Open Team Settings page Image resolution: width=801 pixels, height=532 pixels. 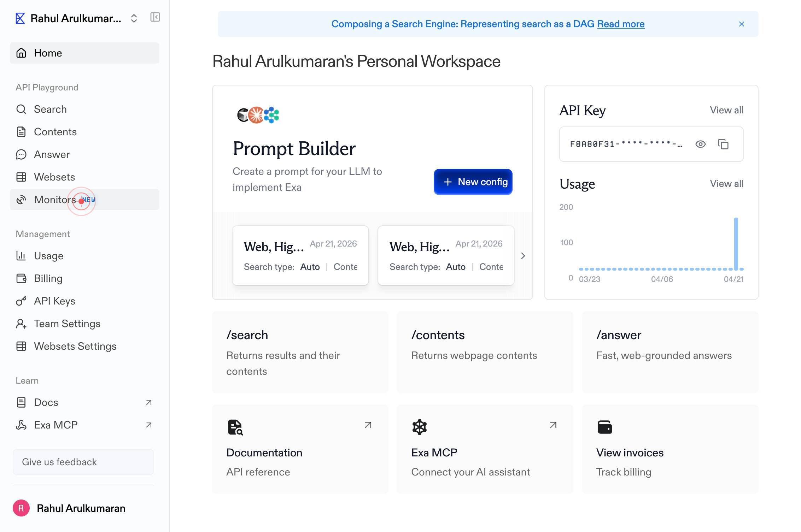[x=84, y=324]
